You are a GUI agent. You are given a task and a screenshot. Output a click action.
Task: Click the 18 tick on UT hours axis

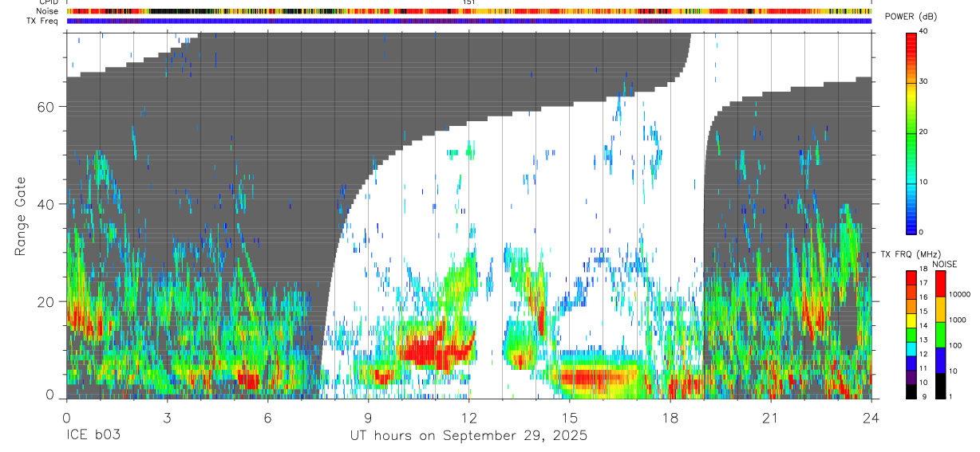pyautogui.click(x=670, y=419)
